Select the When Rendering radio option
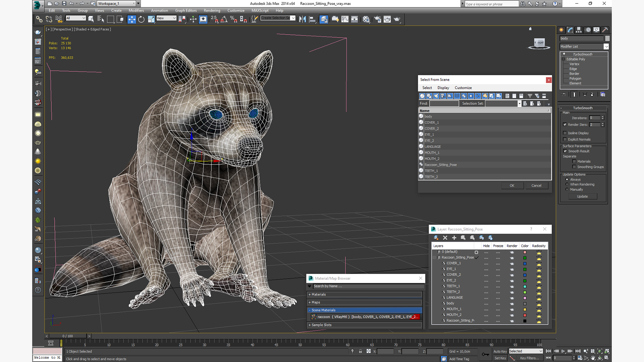This screenshot has height=362, width=644. pyautogui.click(x=567, y=184)
